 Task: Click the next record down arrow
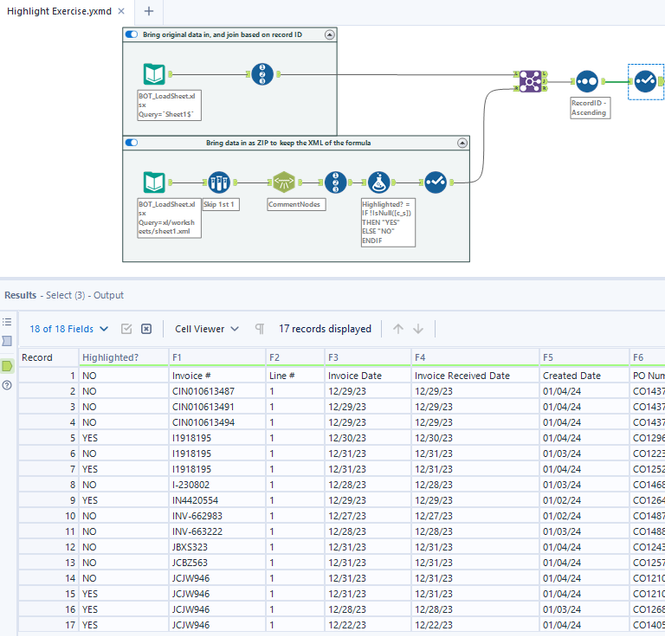pyautogui.click(x=418, y=329)
